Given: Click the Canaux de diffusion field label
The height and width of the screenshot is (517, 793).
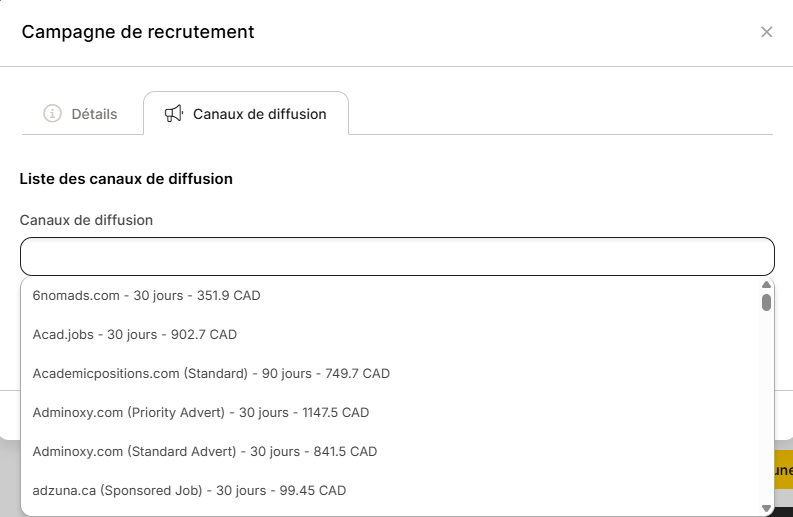Looking at the screenshot, I should (86, 220).
